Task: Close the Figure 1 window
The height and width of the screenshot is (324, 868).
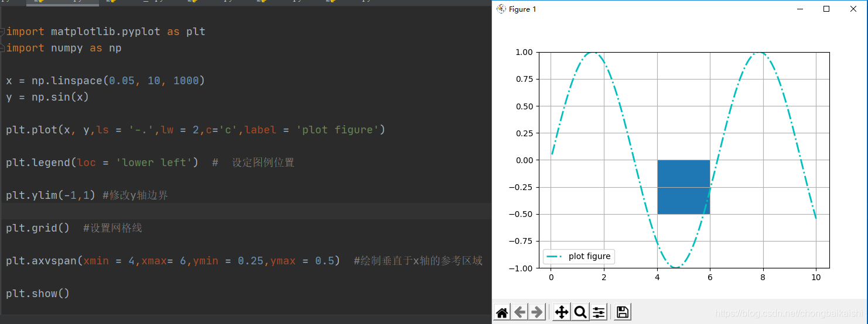Action: [x=853, y=9]
